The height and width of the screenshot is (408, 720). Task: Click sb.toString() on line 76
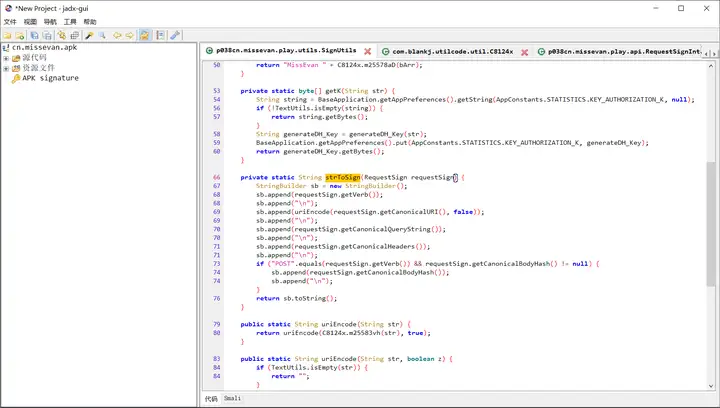click(x=308, y=298)
